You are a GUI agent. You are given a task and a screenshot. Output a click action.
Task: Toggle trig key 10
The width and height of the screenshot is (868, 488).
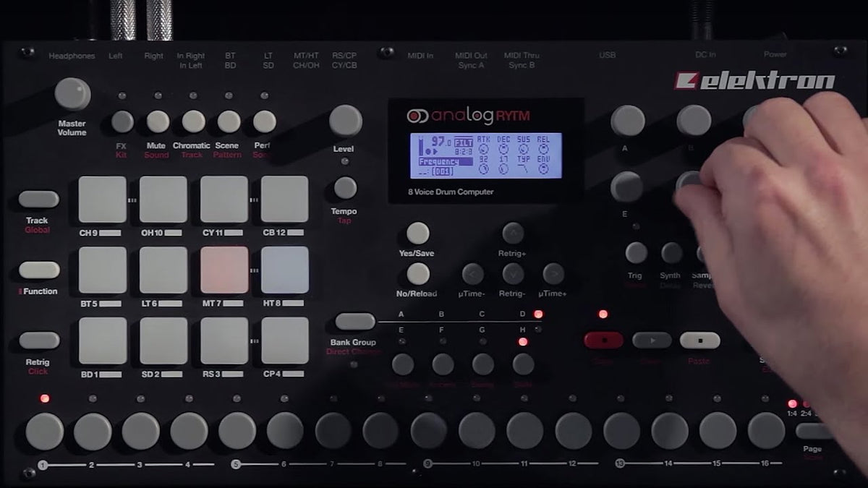coord(477,432)
